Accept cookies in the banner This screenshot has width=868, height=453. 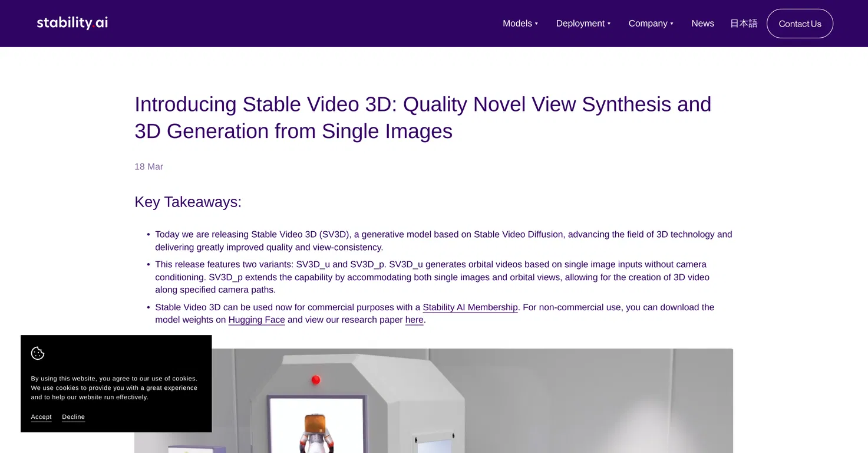[41, 417]
